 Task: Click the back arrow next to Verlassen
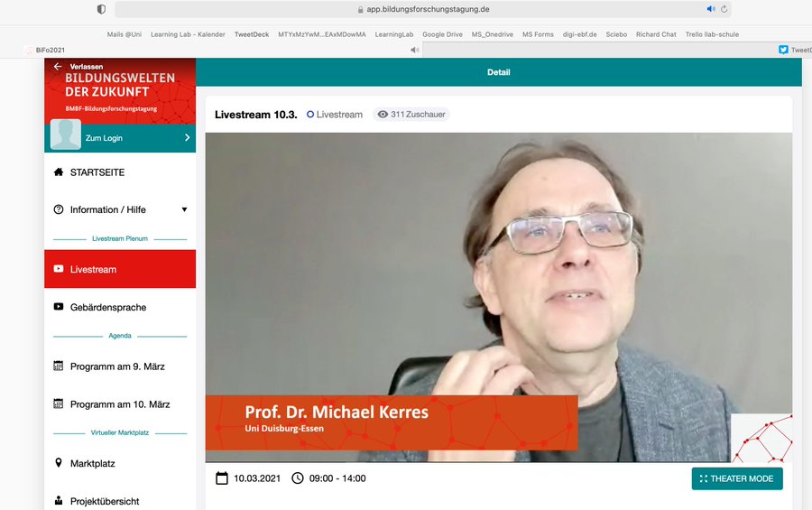(x=58, y=67)
